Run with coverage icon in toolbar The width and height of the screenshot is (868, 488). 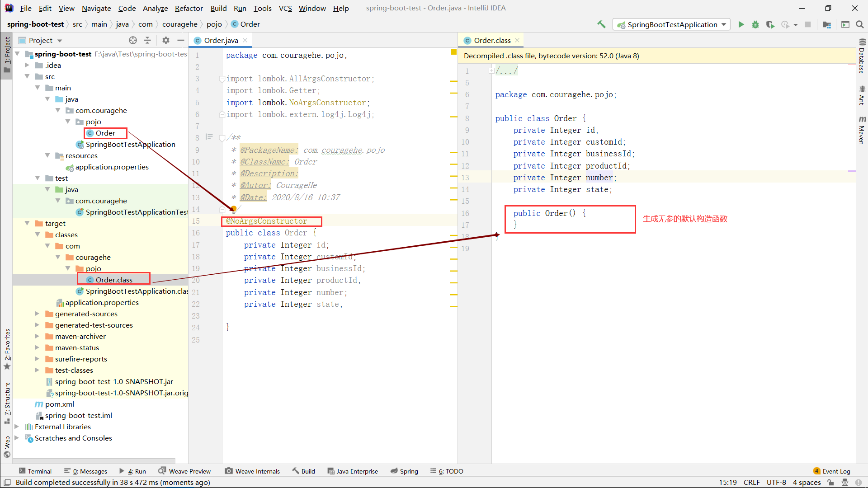pos(770,24)
